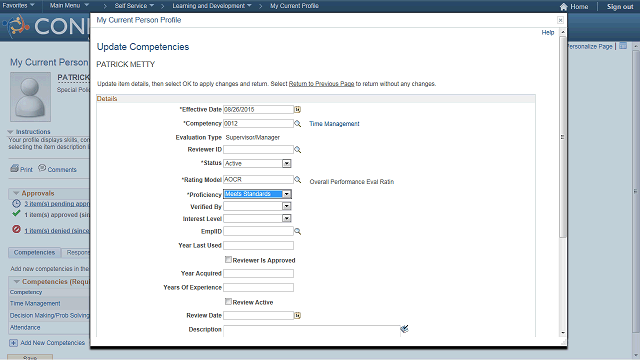Open Learning and Development breadcrumb menu
The width and height of the screenshot is (640, 360).
tap(212, 6)
